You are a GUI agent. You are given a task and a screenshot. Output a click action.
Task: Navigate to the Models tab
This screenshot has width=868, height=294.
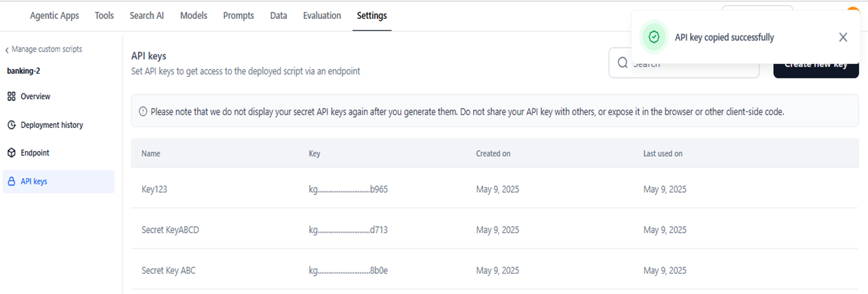click(193, 16)
